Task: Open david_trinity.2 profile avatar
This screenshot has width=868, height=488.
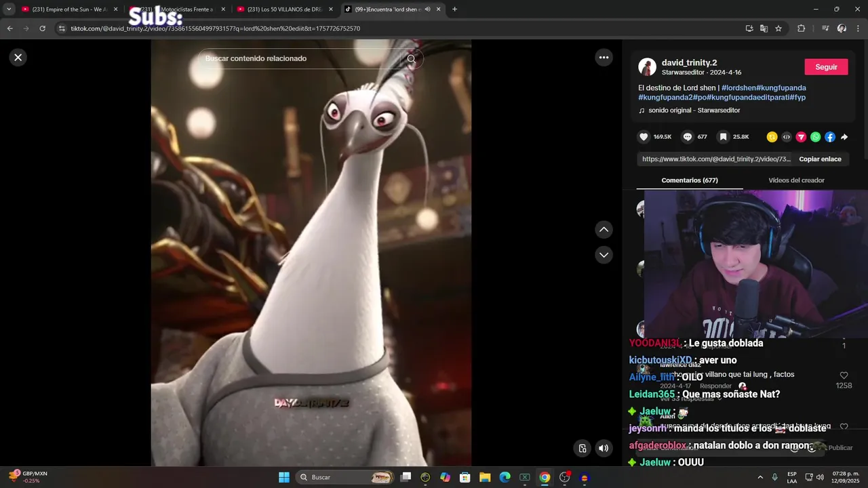Action: coord(647,67)
